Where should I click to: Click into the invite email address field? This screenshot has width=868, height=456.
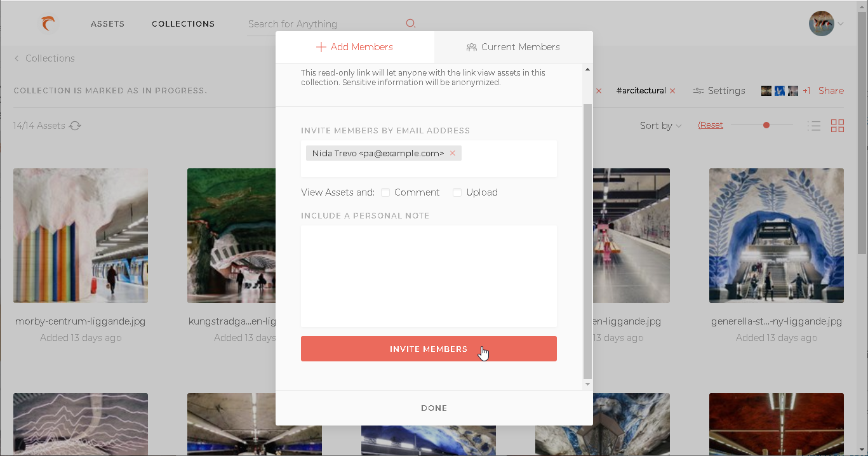tap(429, 159)
